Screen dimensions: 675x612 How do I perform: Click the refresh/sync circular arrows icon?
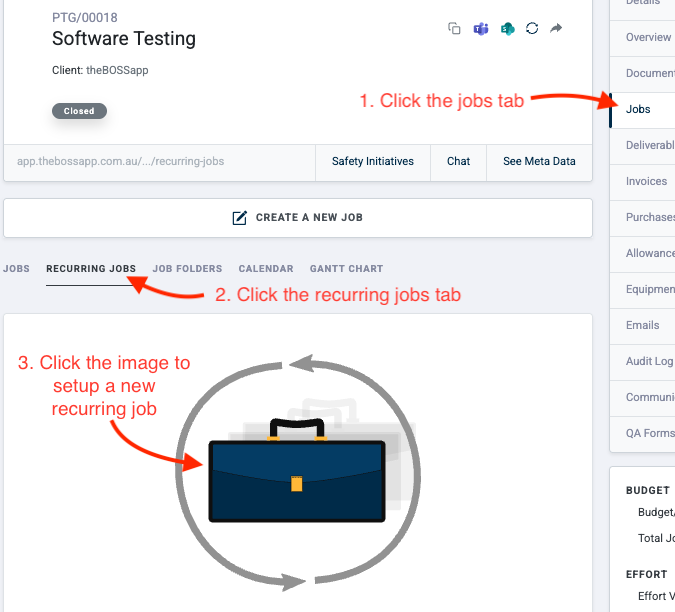click(x=532, y=29)
